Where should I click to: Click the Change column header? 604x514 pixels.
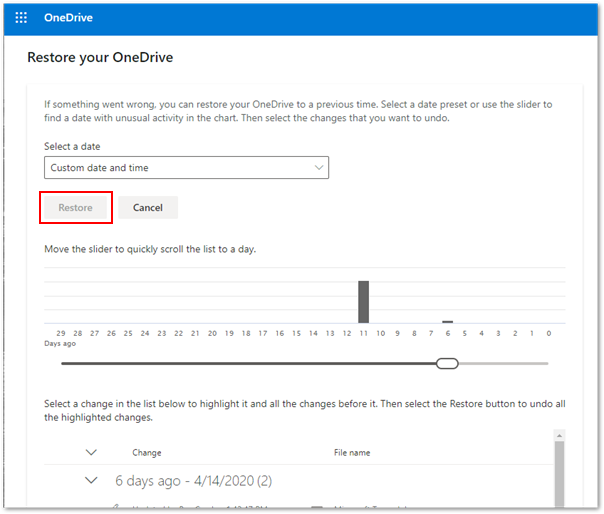click(x=146, y=453)
